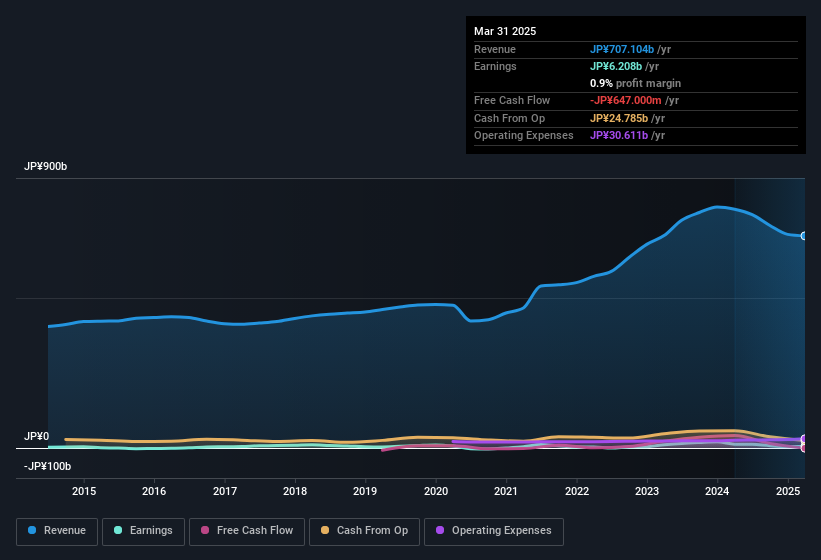Image resolution: width=821 pixels, height=560 pixels.
Task: Click the JP¥24.785b cash from op value
Action: click(619, 118)
